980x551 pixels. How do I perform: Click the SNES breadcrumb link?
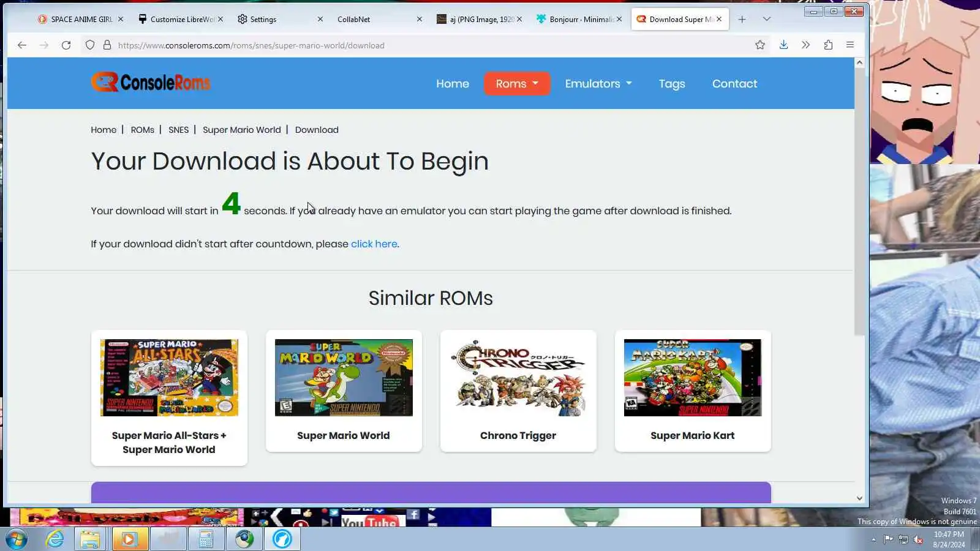(179, 130)
